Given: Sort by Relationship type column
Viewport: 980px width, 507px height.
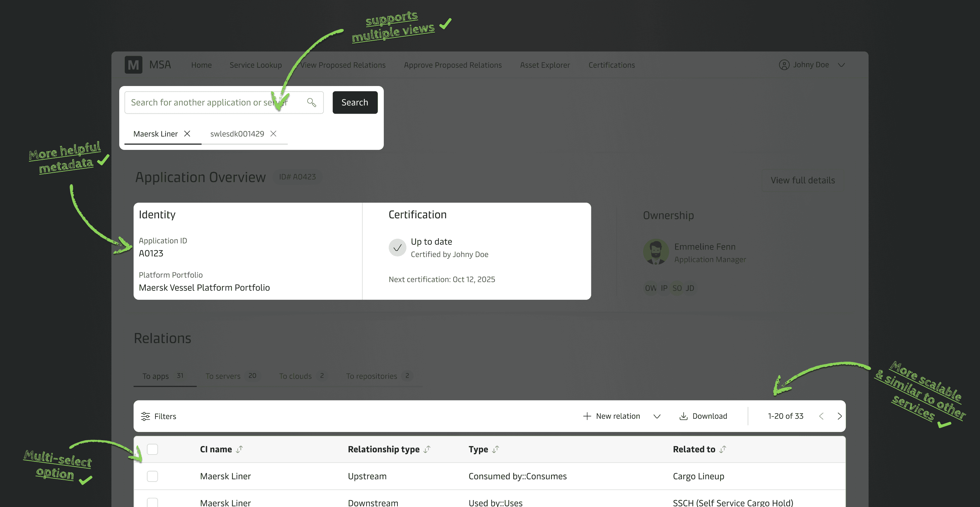Looking at the screenshot, I should pyautogui.click(x=427, y=449).
